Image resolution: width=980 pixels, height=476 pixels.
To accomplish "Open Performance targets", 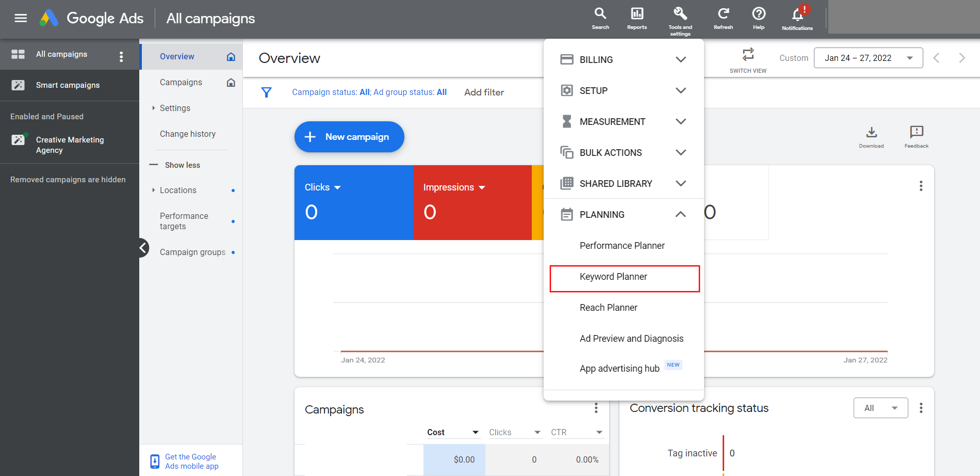I will click(x=184, y=221).
